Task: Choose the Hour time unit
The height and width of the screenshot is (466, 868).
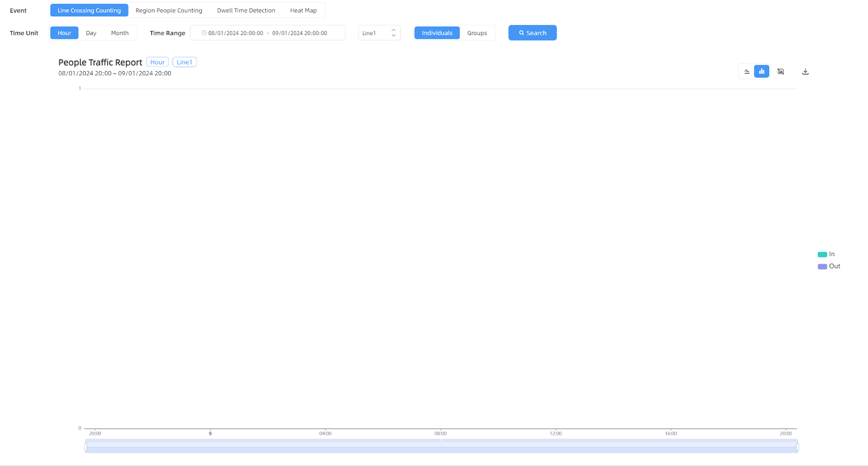Action: coord(65,33)
